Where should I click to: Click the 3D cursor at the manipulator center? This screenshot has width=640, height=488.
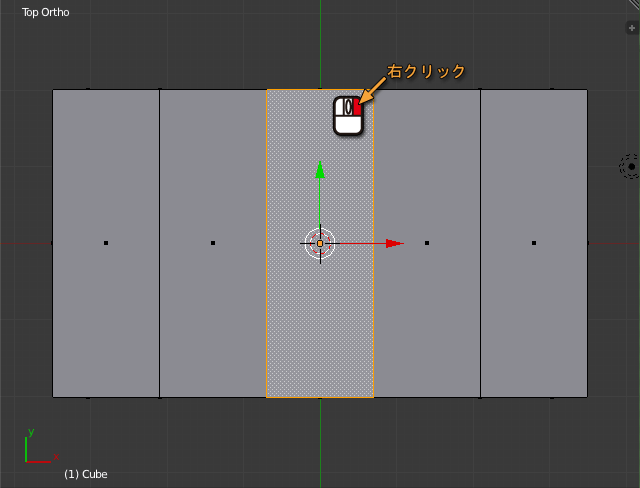pyautogui.click(x=320, y=243)
